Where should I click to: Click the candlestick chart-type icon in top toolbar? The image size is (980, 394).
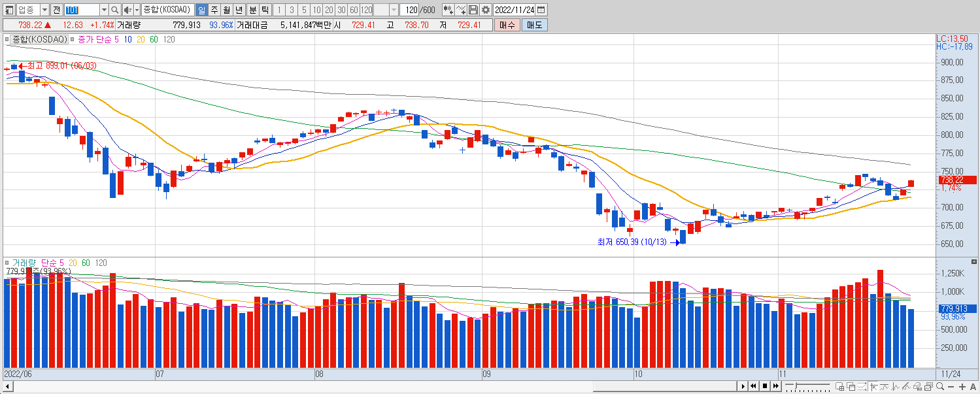[448, 10]
